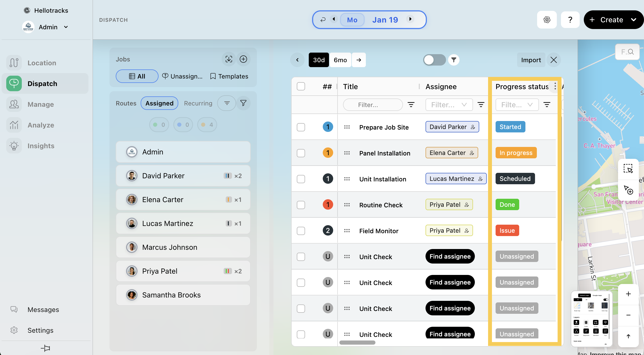Viewport: 644px width, 355px height.
Task: Open Progress status column options menu
Action: [x=555, y=86]
